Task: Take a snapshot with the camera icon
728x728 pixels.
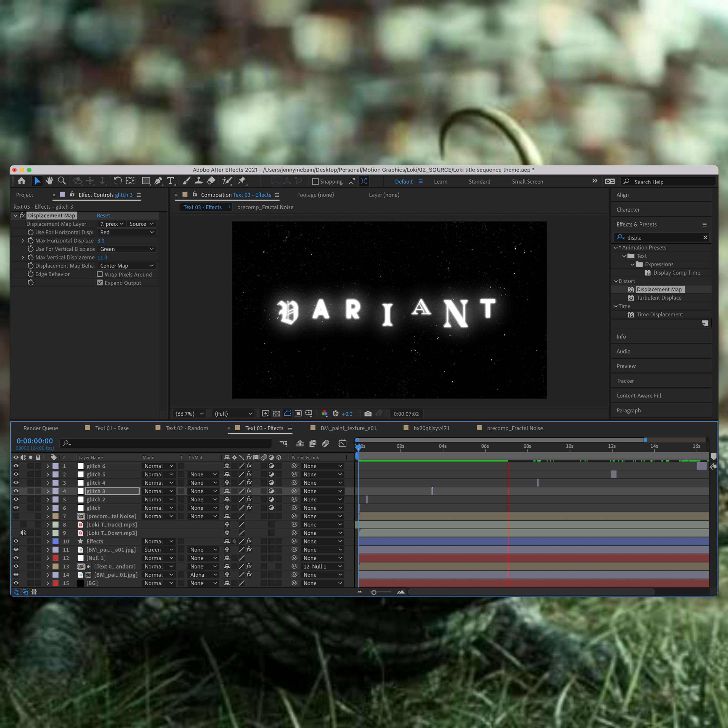Action: click(368, 414)
